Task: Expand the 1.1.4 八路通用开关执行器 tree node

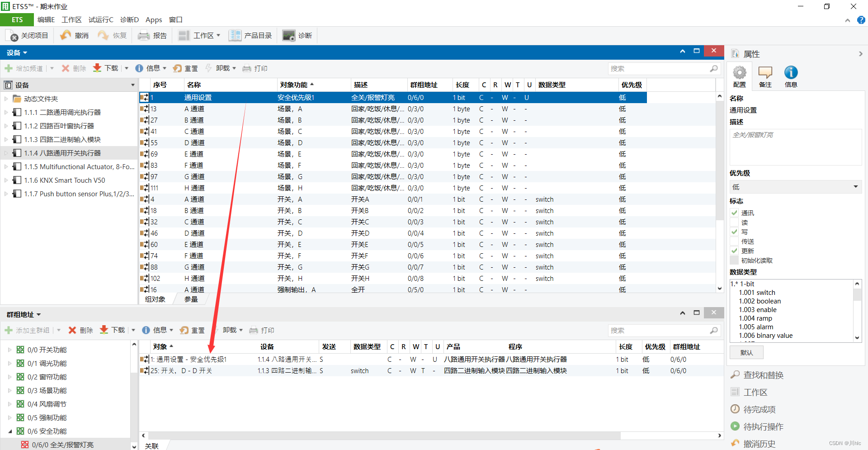Action: [x=6, y=153]
